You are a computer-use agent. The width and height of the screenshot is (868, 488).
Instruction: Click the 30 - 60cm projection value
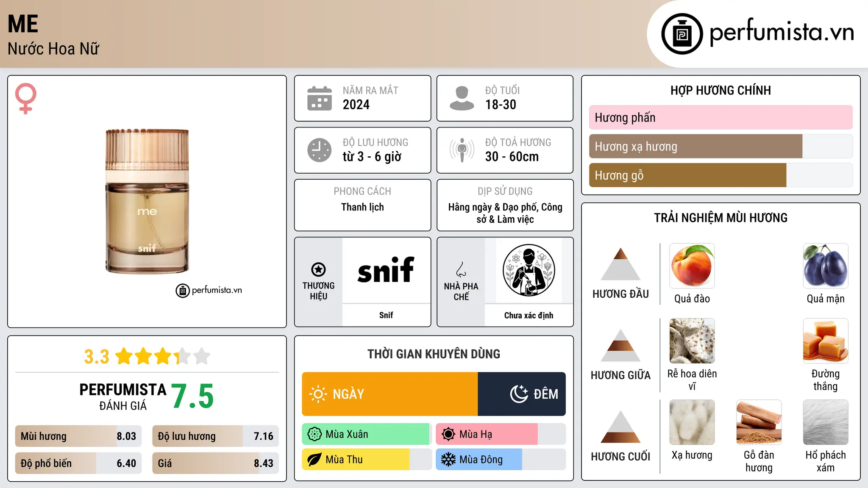[x=512, y=157]
